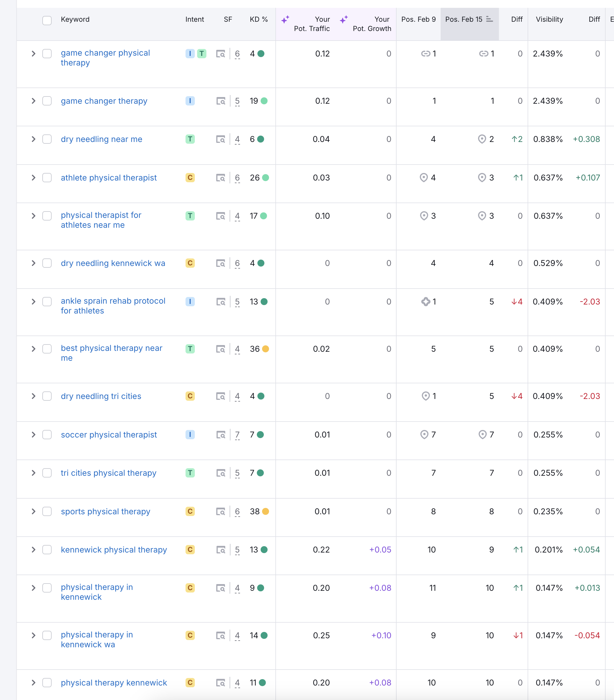Open the keyword "kennewick physical therapy"

[114, 550]
